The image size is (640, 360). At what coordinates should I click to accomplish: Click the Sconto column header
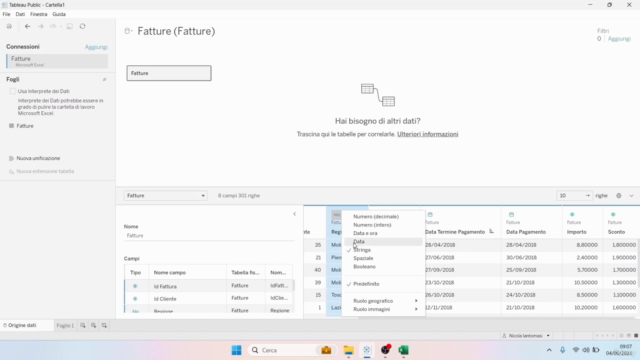coord(616,232)
